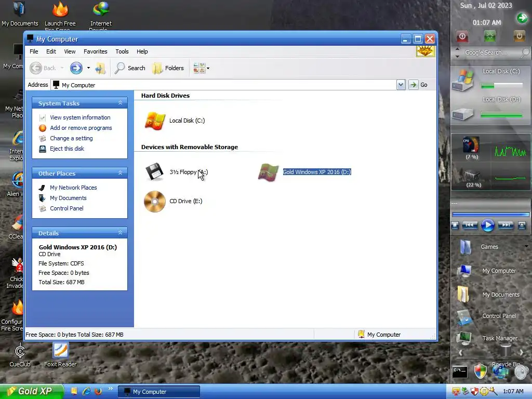The image size is (532, 399).
Task: Launch Internet Explorer from quick launch
Action: click(87, 391)
